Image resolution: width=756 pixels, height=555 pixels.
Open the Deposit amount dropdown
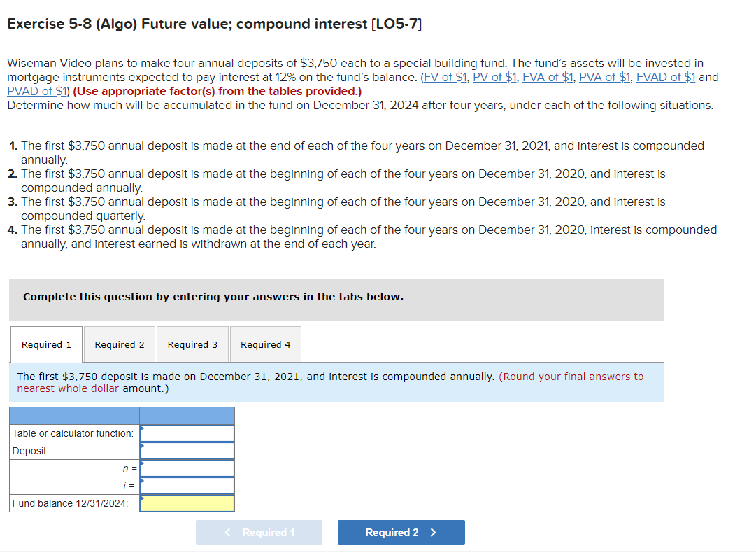coord(187,450)
